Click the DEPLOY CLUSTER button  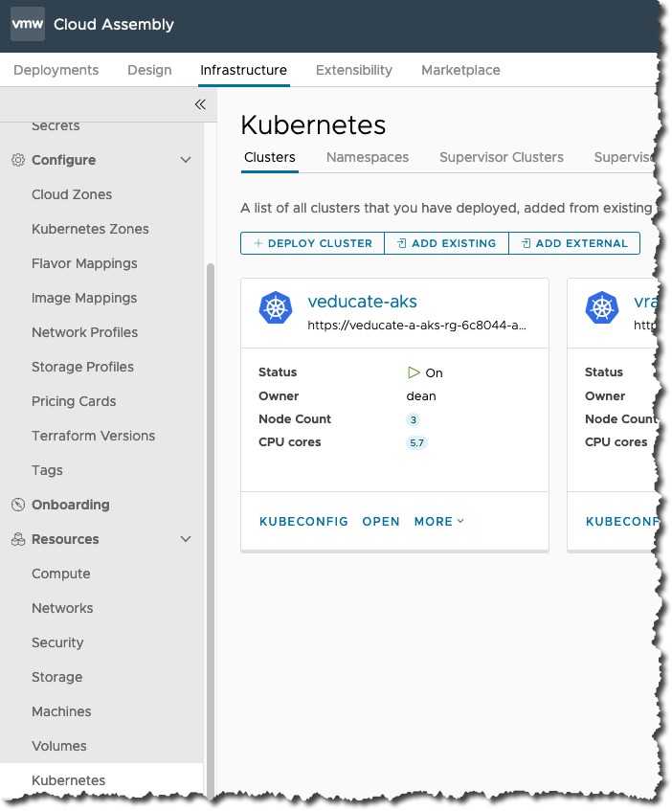point(313,243)
